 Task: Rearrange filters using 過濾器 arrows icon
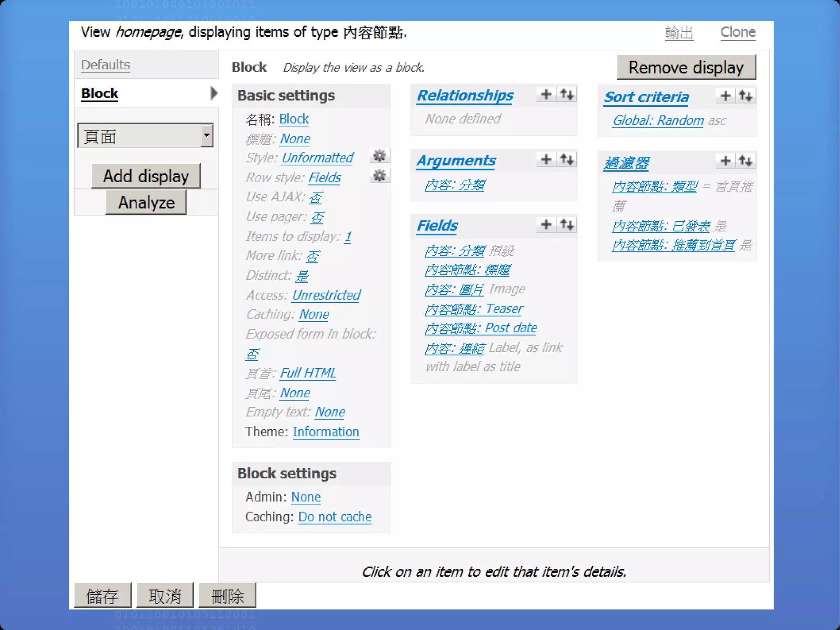(746, 161)
